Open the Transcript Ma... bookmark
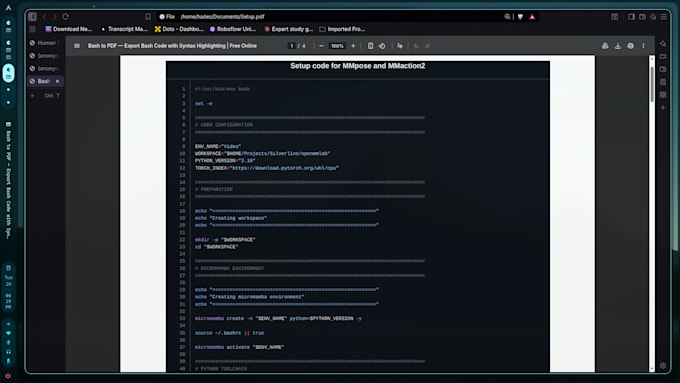Viewport: 680px width, 383px height. (x=124, y=29)
